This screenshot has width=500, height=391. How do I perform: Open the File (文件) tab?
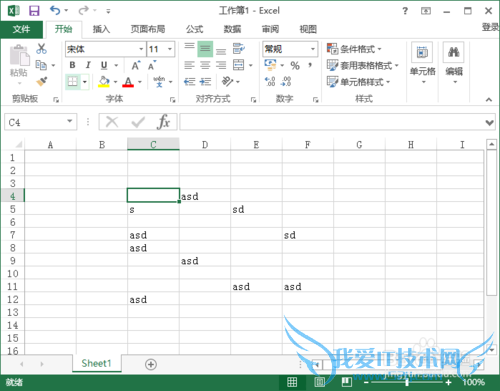pyautogui.click(x=22, y=29)
